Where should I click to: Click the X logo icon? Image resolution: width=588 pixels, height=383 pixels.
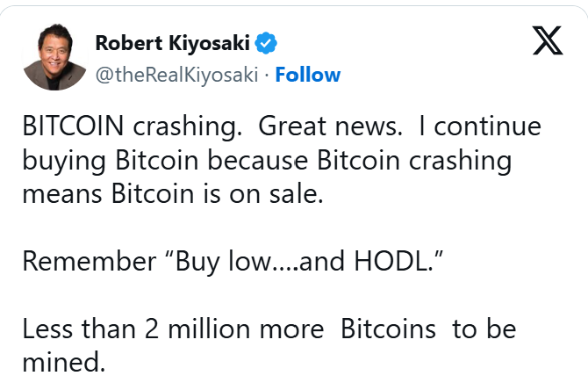point(548,42)
